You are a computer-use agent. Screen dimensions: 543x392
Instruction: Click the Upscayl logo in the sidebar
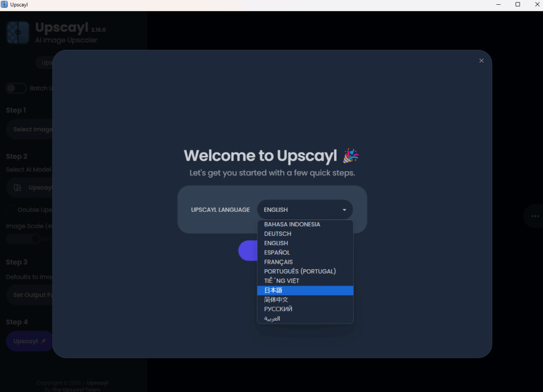click(18, 32)
